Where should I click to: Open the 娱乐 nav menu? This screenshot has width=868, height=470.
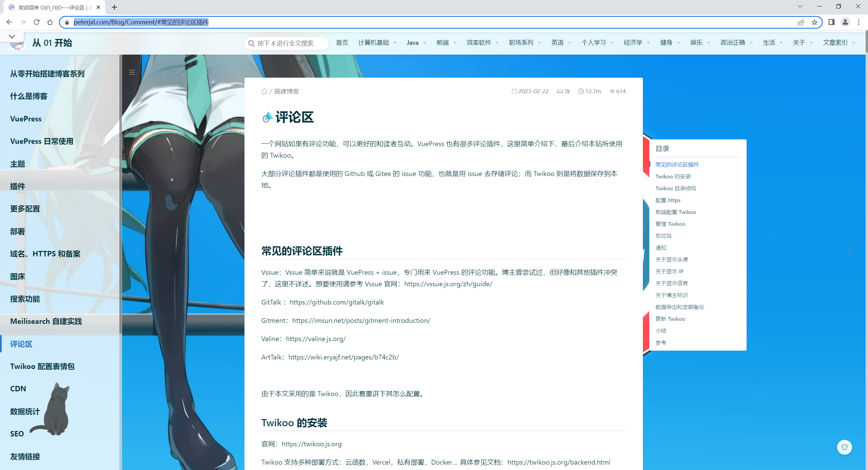(x=700, y=43)
